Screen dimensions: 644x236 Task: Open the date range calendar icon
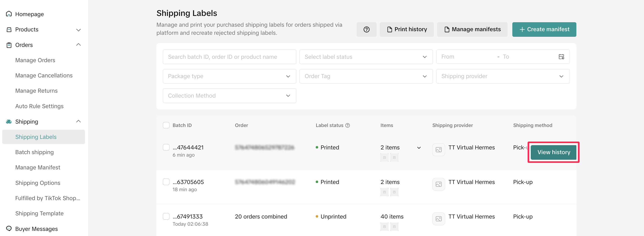[x=561, y=57]
